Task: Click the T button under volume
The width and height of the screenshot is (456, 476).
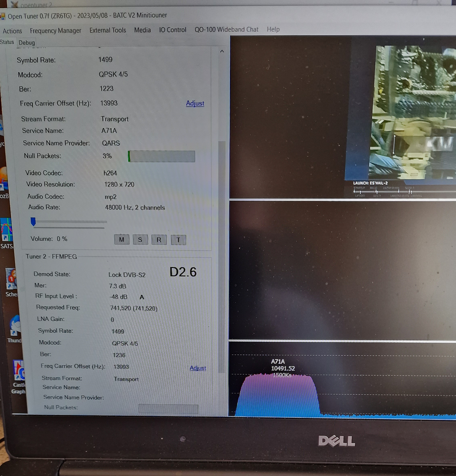Action: tap(178, 240)
